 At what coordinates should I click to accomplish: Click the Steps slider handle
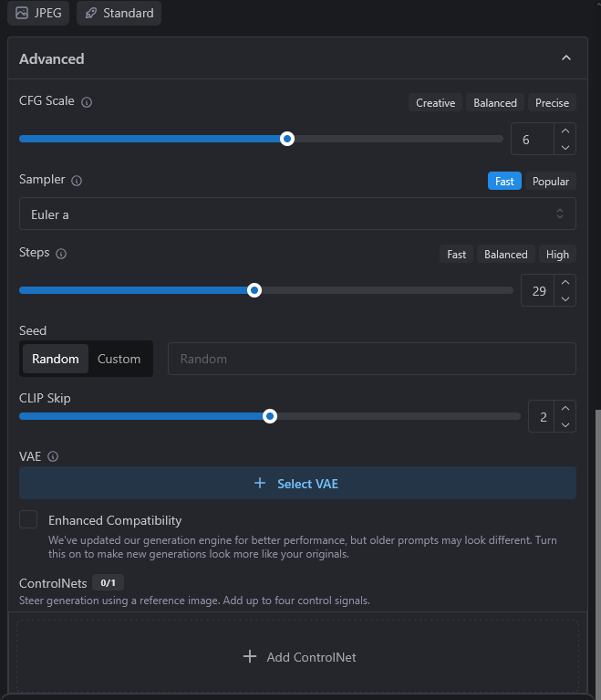point(254,290)
